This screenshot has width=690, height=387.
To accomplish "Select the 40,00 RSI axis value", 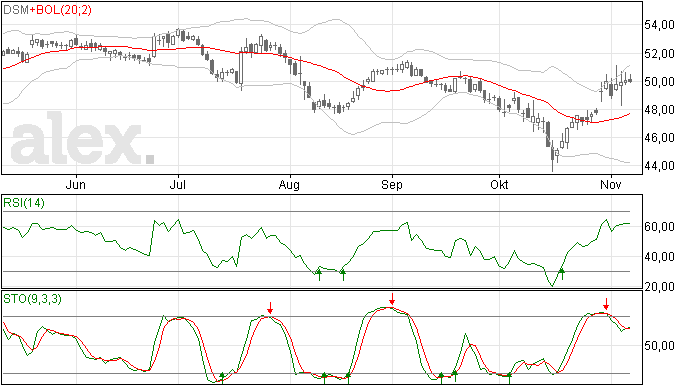I will [x=659, y=257].
